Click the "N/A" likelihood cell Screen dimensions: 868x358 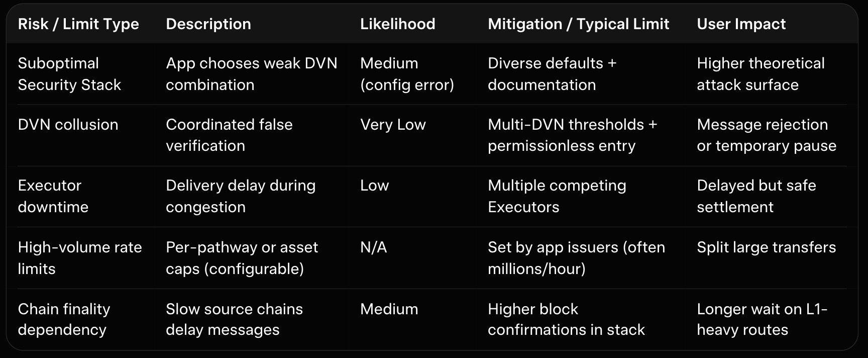[373, 247]
